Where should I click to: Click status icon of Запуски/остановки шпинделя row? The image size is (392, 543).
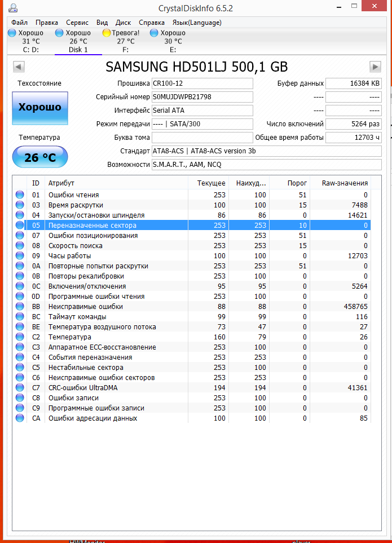pyautogui.click(x=20, y=215)
